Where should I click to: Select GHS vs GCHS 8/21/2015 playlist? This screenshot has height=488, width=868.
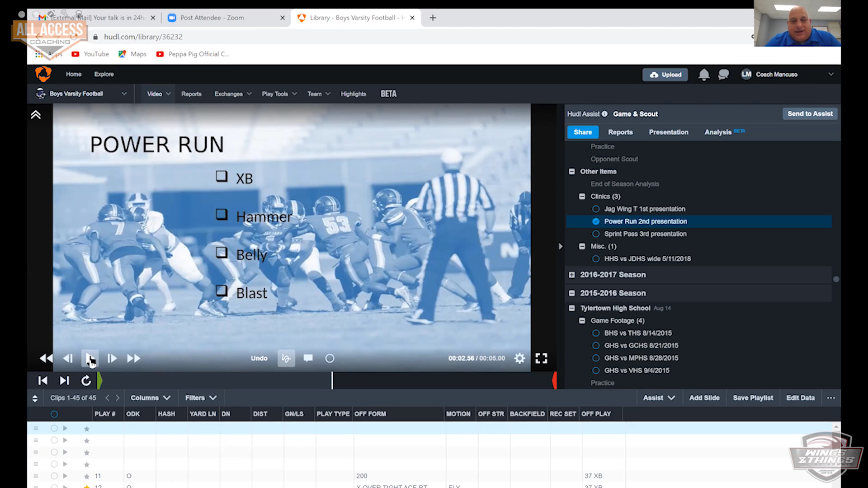click(596, 345)
